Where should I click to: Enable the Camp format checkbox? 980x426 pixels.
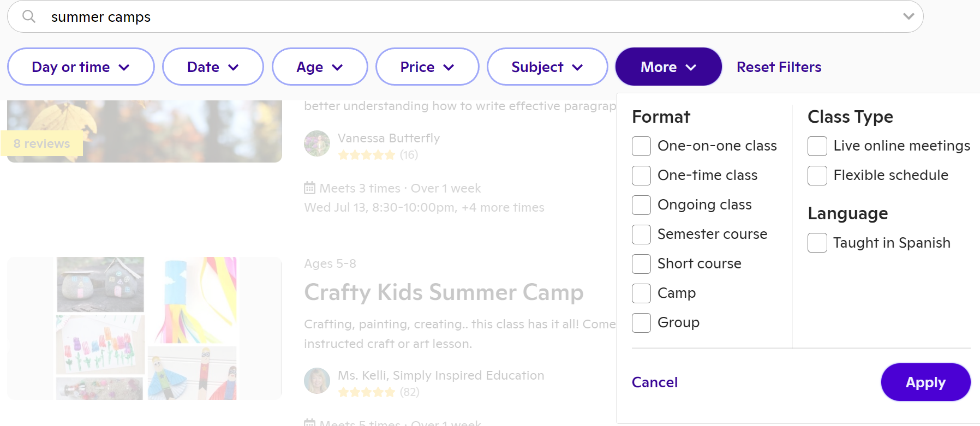pyautogui.click(x=641, y=293)
